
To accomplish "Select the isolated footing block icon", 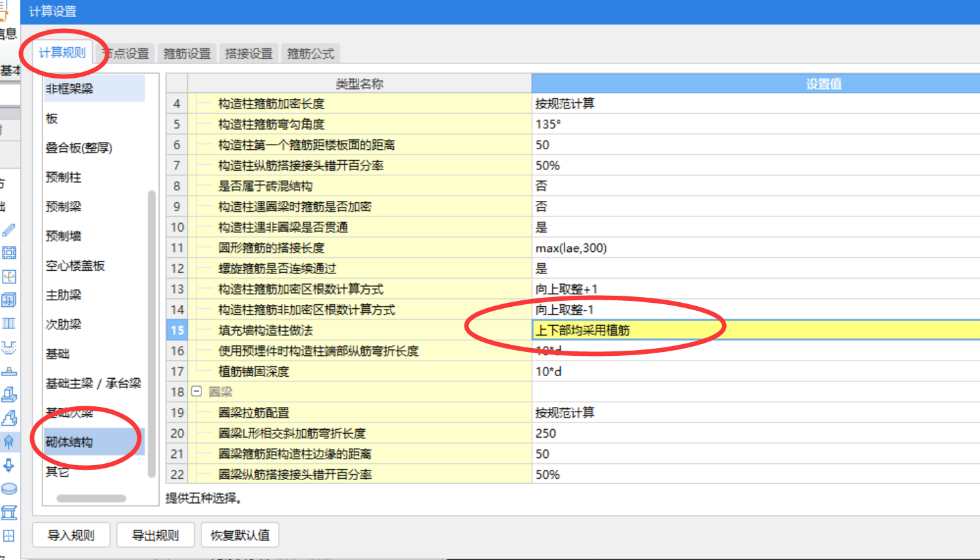I will point(9,394).
